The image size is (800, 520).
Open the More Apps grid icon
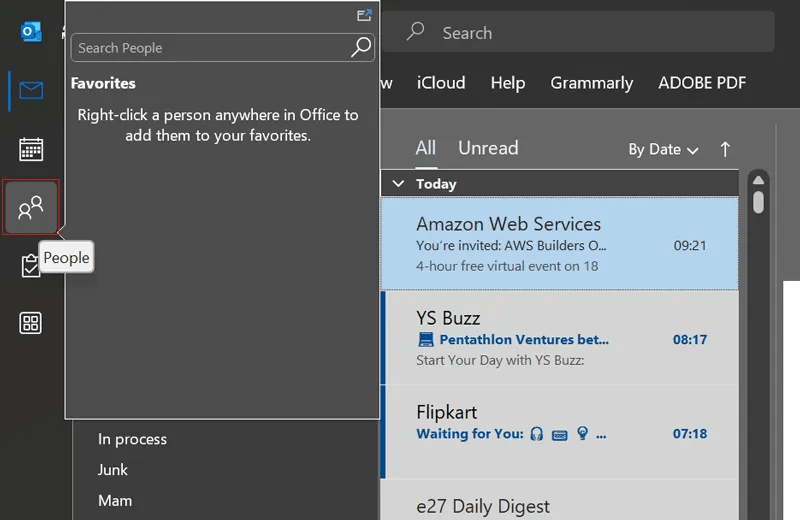coord(31,323)
